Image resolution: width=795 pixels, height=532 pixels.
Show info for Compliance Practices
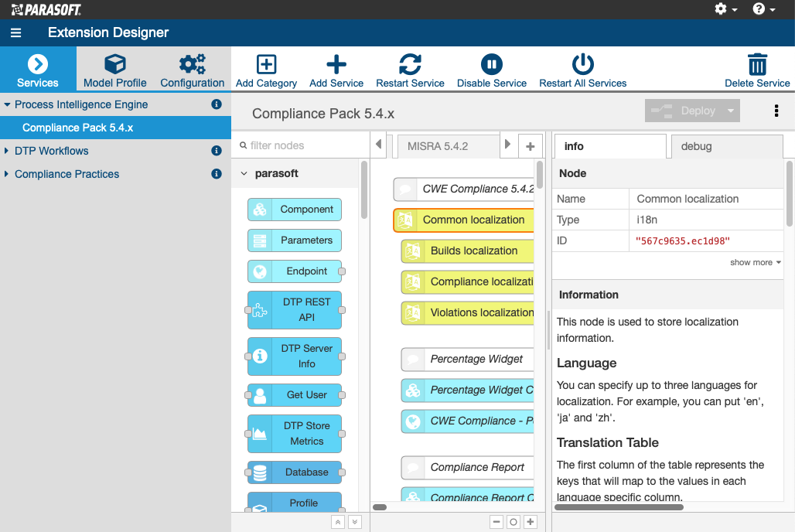coord(217,174)
